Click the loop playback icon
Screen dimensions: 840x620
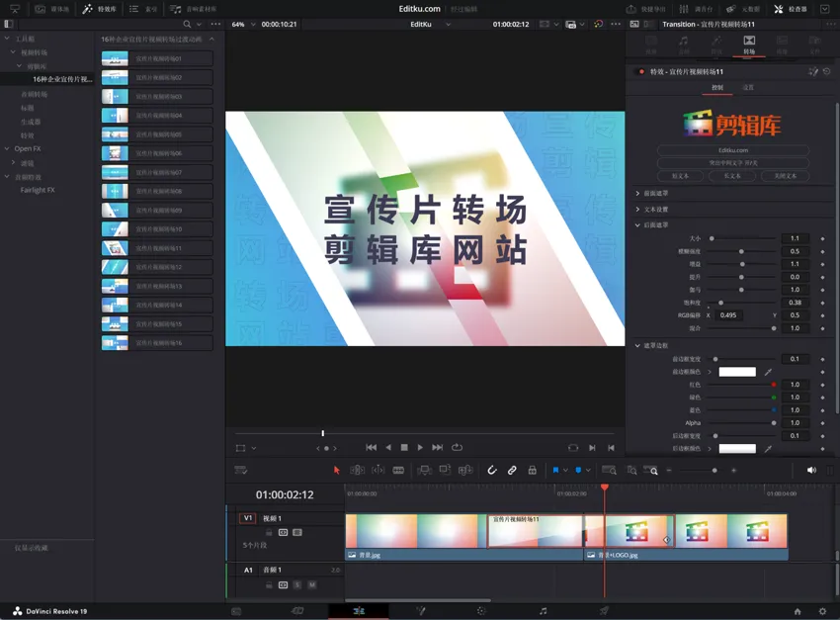457,448
